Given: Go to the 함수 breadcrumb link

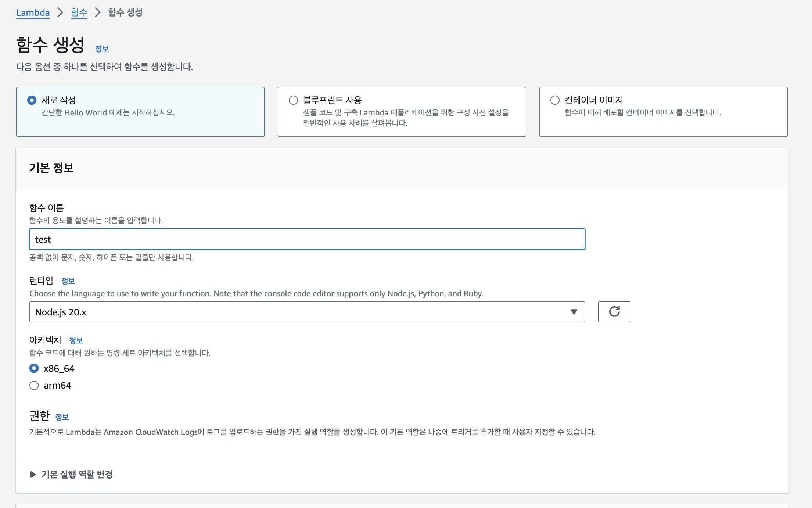Looking at the screenshot, I should (x=79, y=12).
